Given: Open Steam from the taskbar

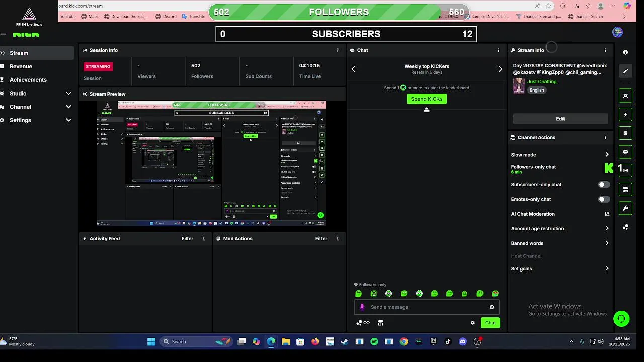Looking at the screenshot, I should click(x=345, y=342).
